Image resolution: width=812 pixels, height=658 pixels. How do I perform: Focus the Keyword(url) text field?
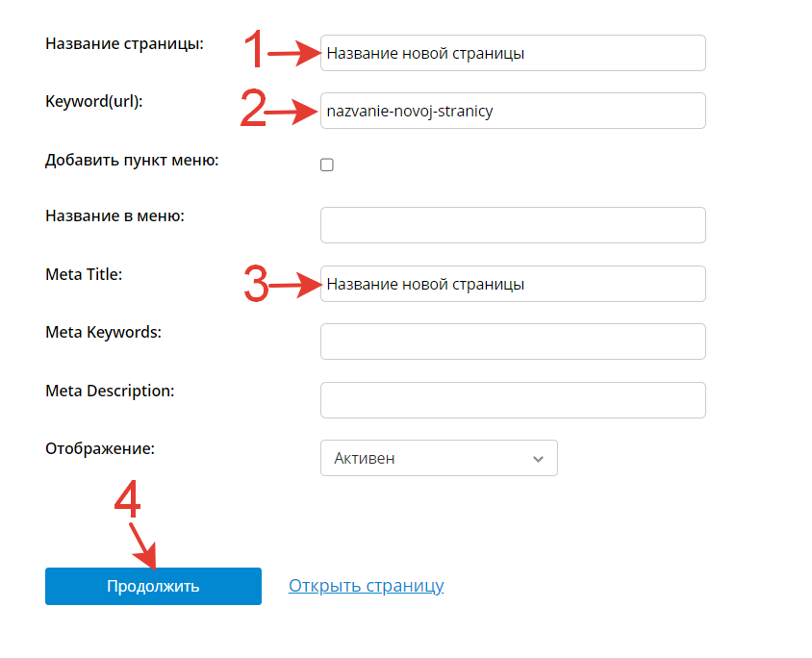click(x=513, y=111)
